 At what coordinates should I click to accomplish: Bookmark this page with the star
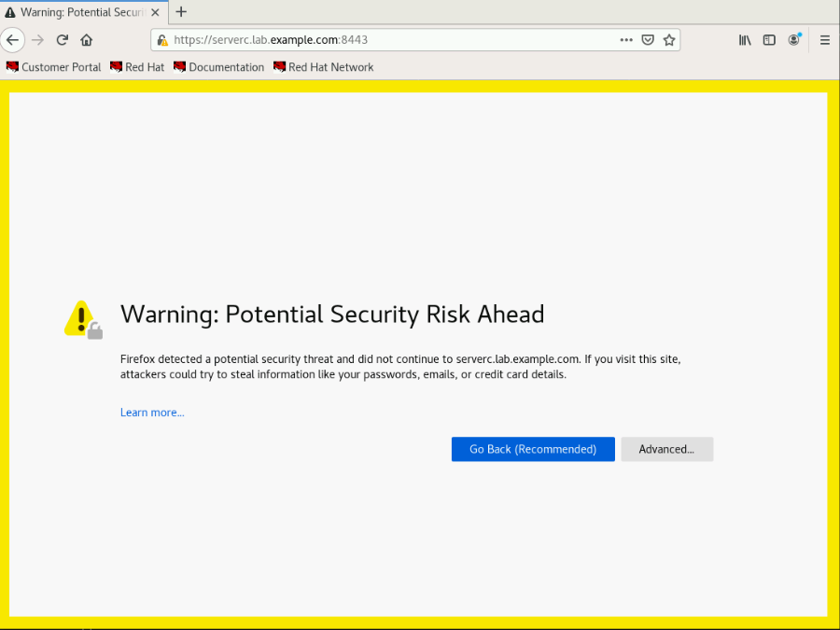[669, 40]
